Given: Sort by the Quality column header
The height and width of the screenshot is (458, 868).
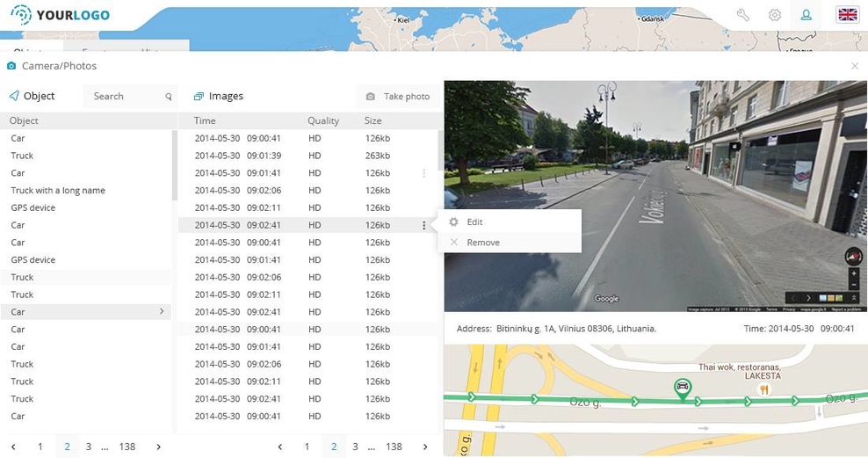Looking at the screenshot, I should pos(323,120).
